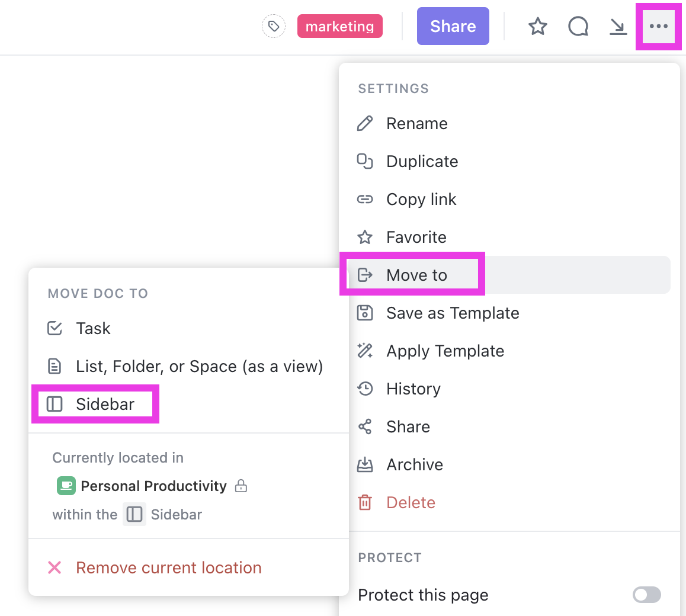Image resolution: width=686 pixels, height=616 pixels.
Task: Select Save as Template option
Action: click(x=452, y=313)
